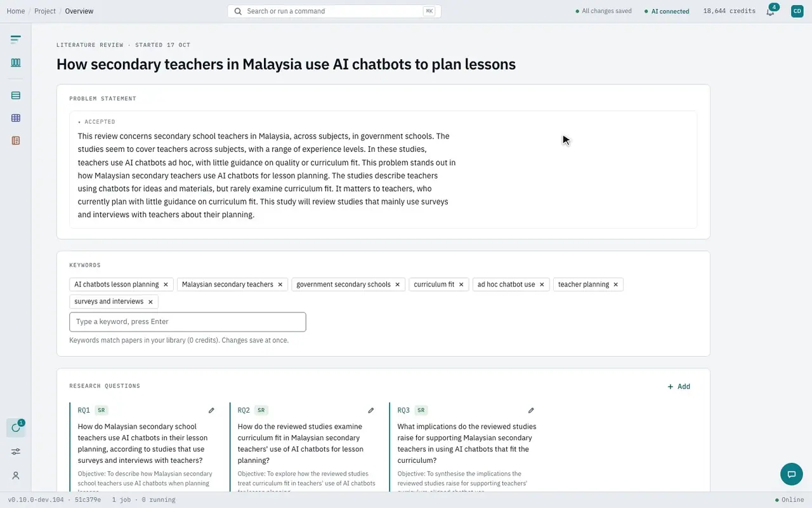This screenshot has width=812, height=508.
Task: Edit RQ1 with its pencil icon
Action: (x=211, y=410)
